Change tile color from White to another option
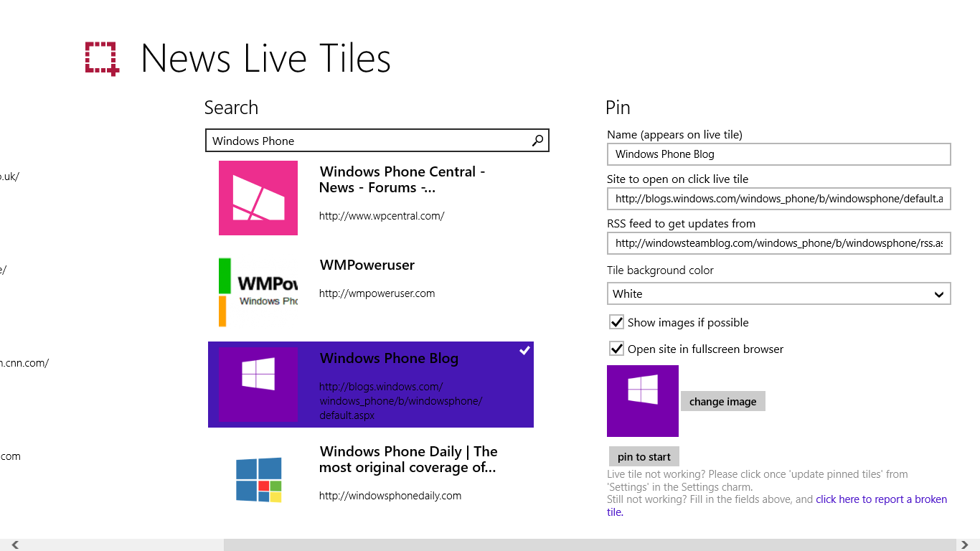 [x=778, y=293]
